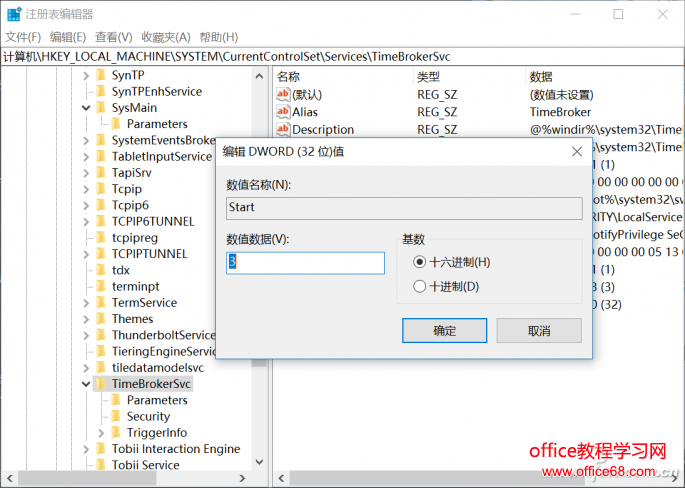Collapse the TimeBrokerSvc tree node
Image resolution: width=685 pixels, height=488 pixels.
click(86, 384)
